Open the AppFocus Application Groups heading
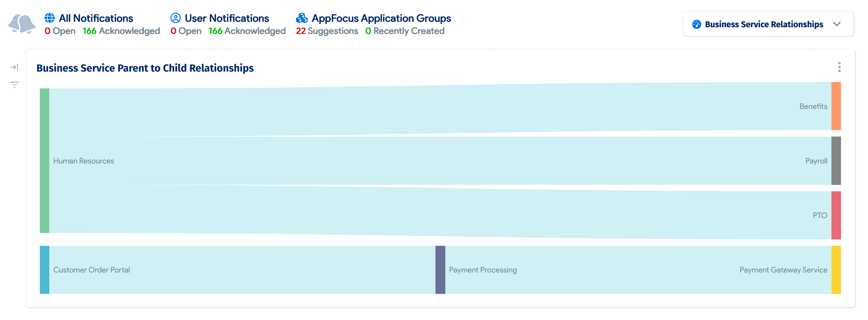Viewport: 868px width, 320px height. coord(381,18)
